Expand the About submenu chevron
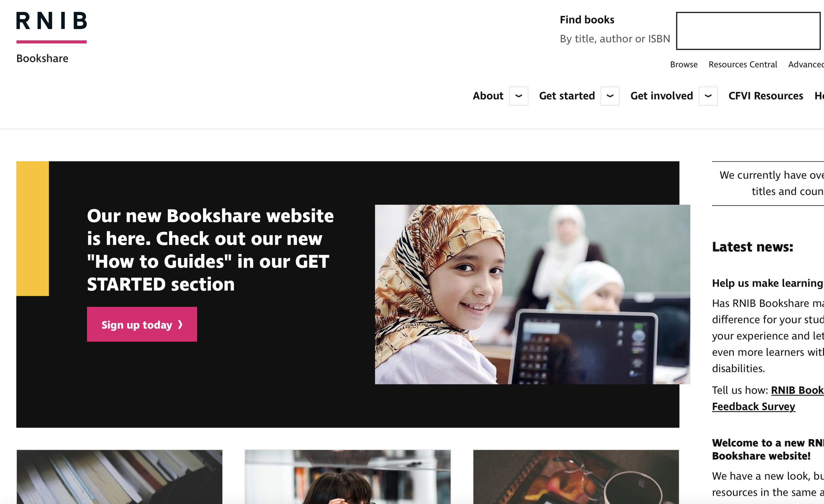The image size is (824, 504). click(x=519, y=96)
